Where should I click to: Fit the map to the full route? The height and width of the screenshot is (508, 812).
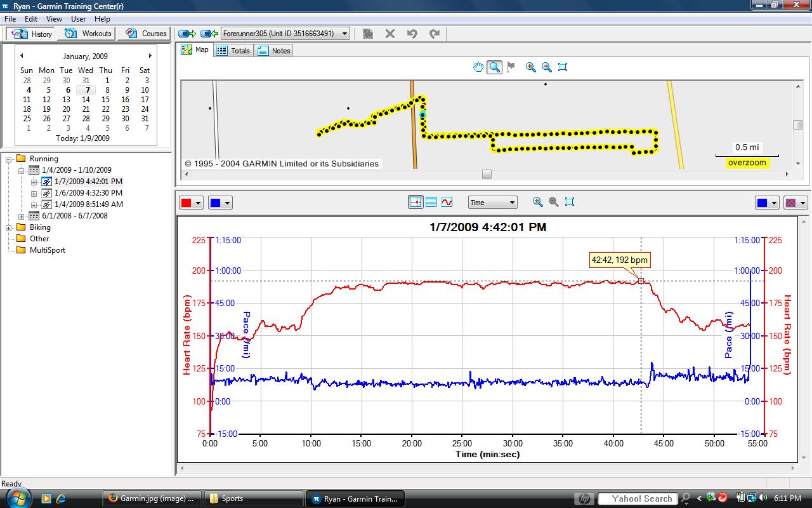coord(563,67)
